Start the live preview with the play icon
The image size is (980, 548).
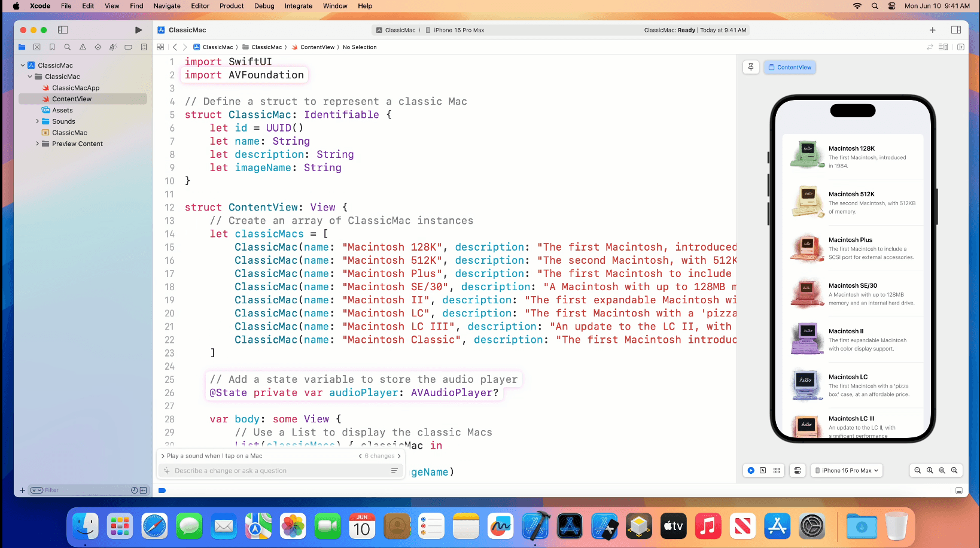[751, 470]
